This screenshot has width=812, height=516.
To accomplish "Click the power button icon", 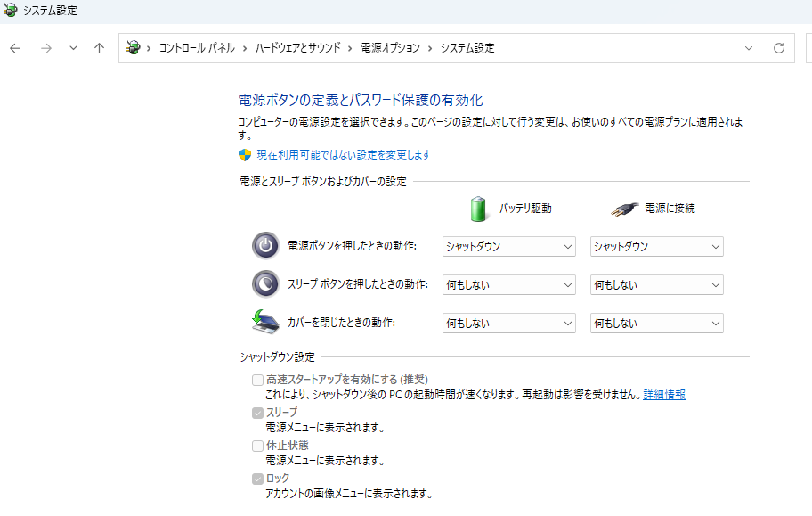I will [265, 246].
